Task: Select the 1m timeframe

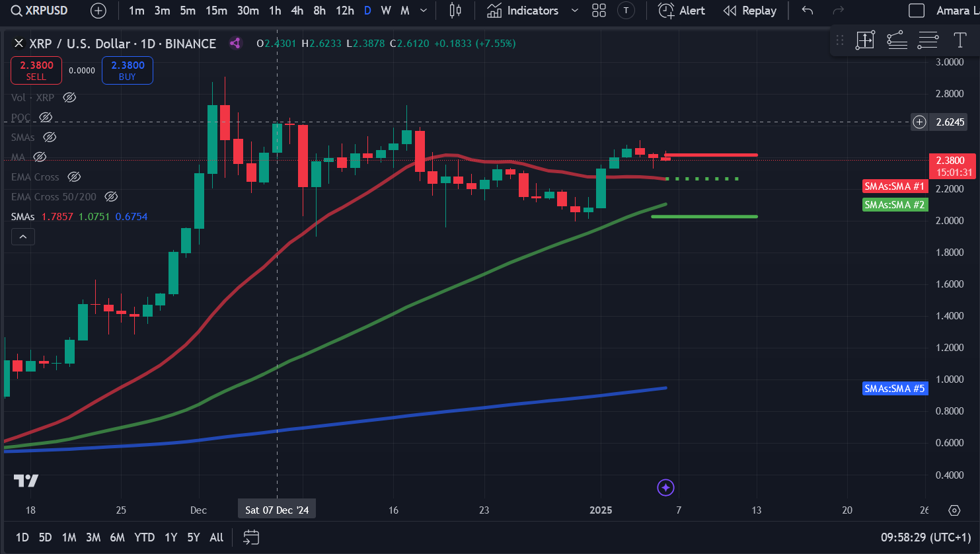Action: (137, 11)
